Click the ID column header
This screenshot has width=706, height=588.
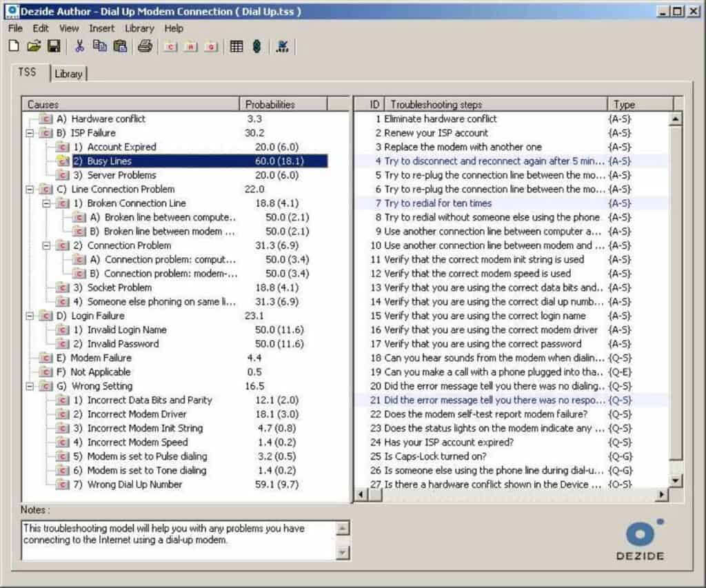pyautogui.click(x=370, y=105)
